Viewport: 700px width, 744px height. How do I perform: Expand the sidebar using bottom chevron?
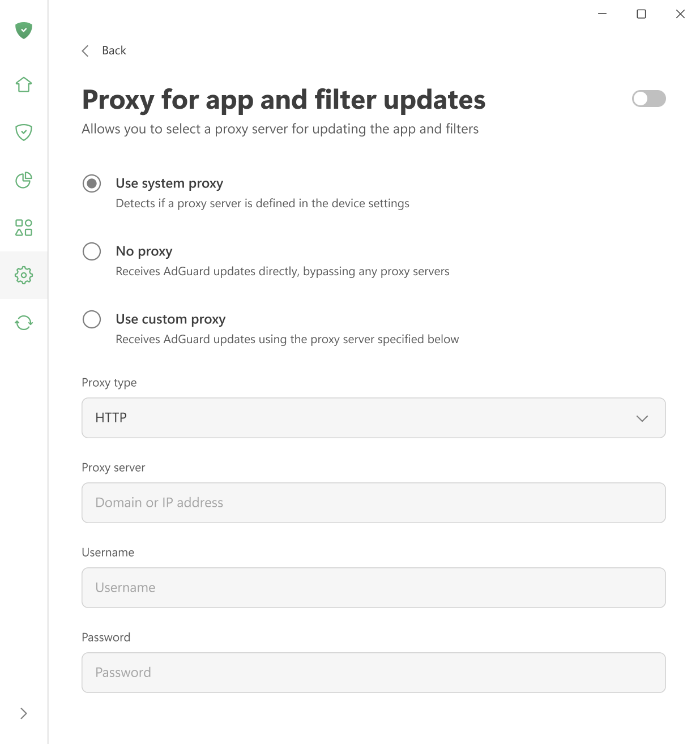pos(23,713)
